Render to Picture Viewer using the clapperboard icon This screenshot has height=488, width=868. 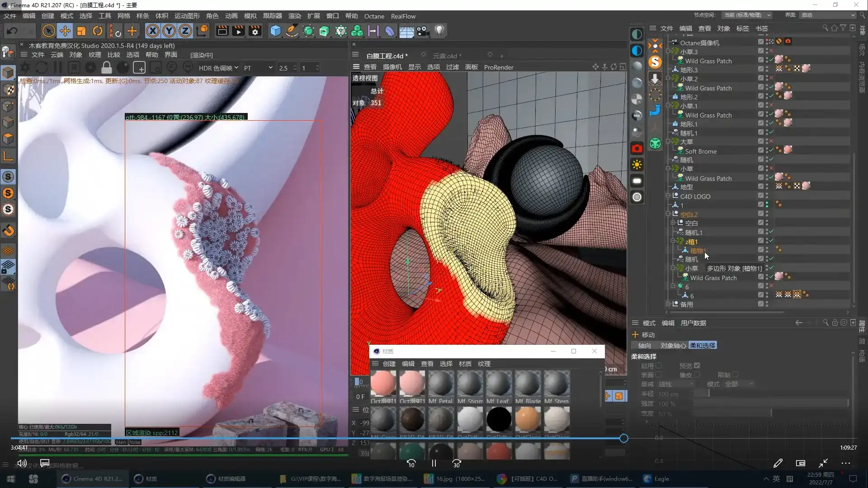tap(238, 31)
